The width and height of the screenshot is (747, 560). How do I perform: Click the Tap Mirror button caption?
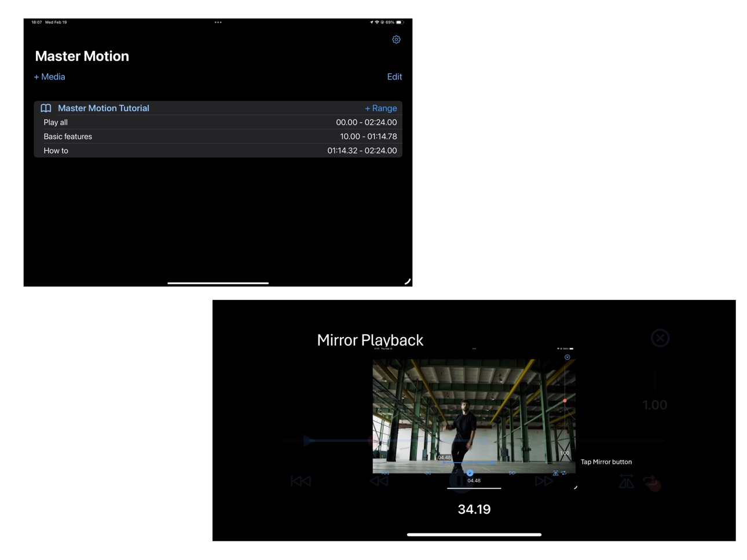coord(606,462)
